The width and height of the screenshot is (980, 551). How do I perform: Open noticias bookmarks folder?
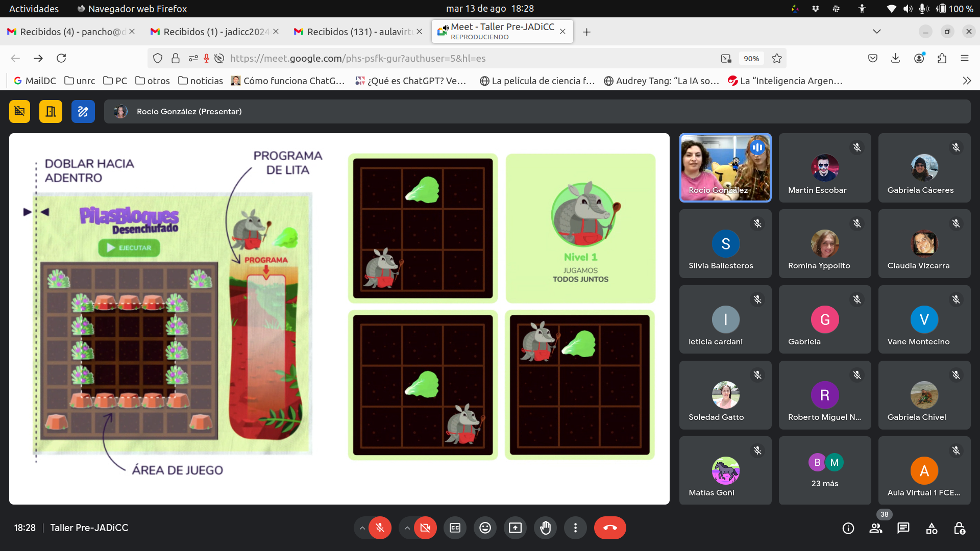201,81
